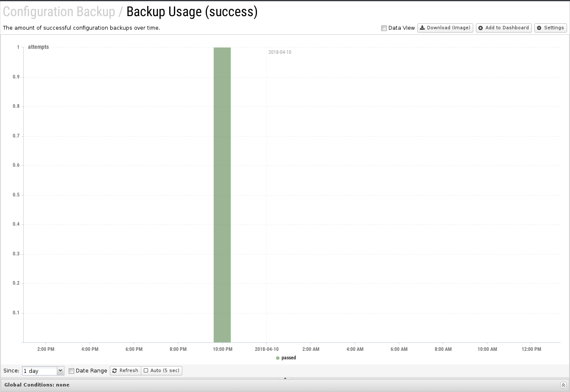Screen dimensions: 570x392
Task: Click the small splitter arrow above Global Conditions
Action: [285, 378]
